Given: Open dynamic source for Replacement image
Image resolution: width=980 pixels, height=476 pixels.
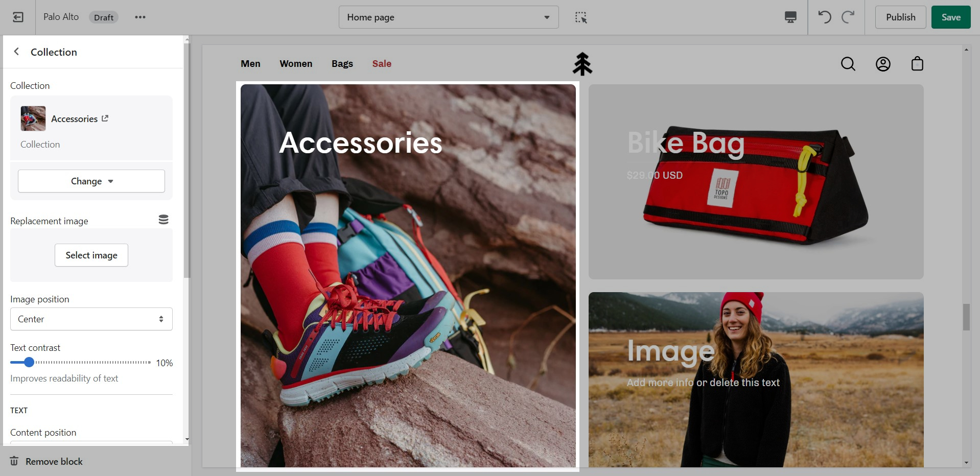Looking at the screenshot, I should (x=164, y=220).
